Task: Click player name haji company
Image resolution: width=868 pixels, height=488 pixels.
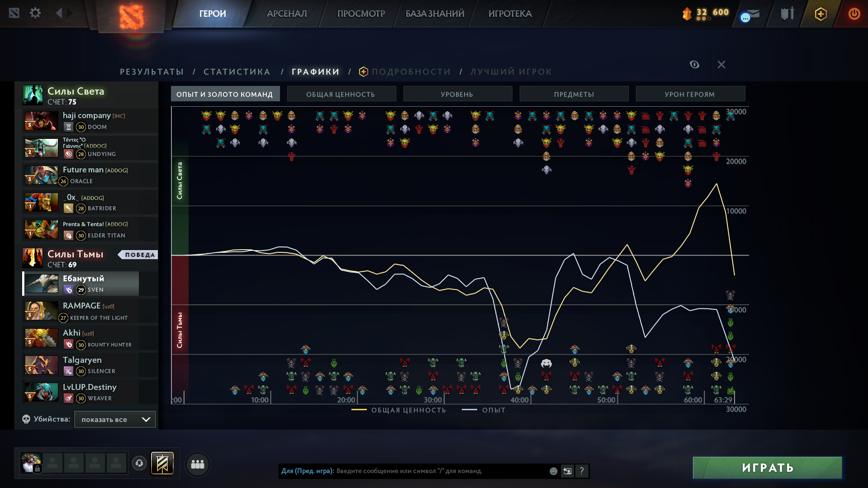Action: (87, 116)
